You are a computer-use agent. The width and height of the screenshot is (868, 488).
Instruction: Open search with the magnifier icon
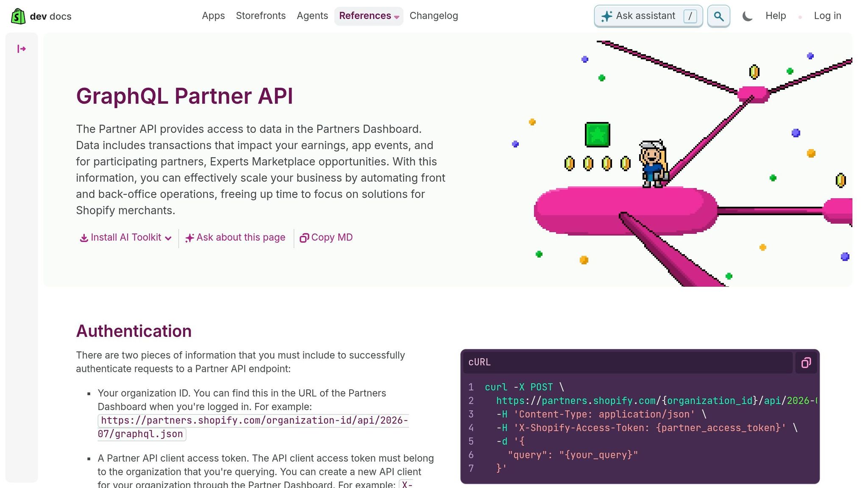(x=718, y=16)
